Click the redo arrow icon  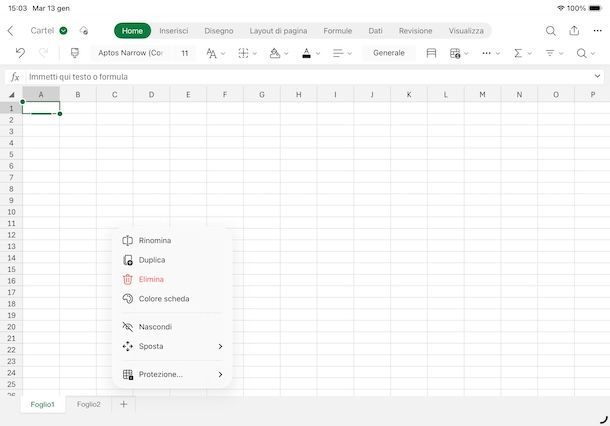pos(44,53)
